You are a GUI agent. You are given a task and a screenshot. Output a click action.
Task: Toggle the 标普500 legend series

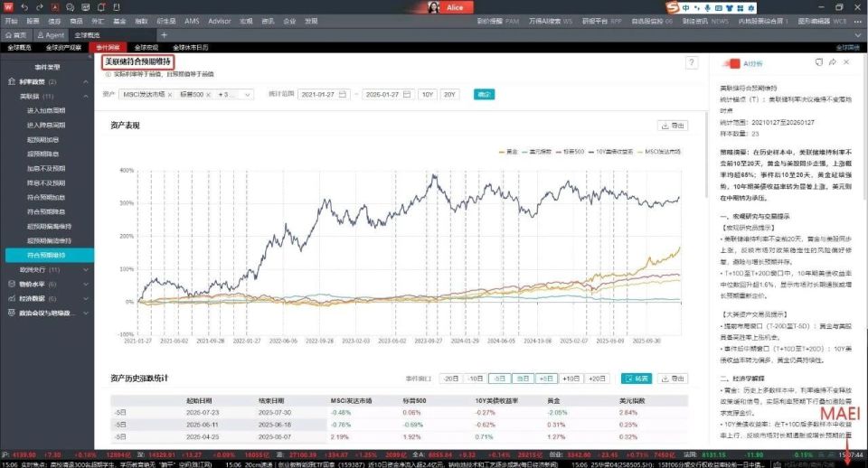[571, 152]
